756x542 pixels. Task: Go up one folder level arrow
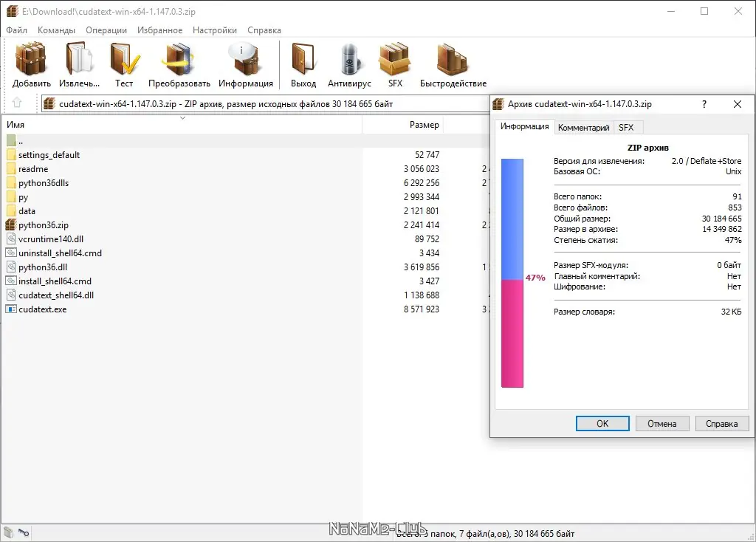point(18,103)
